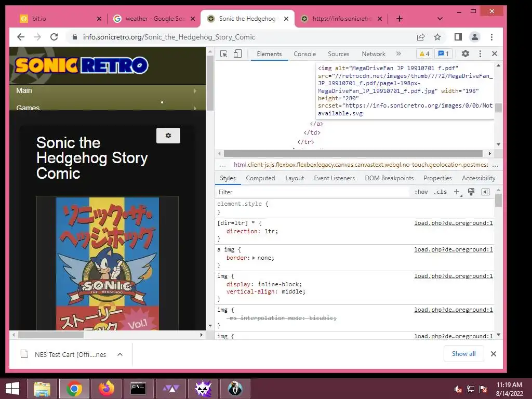Switch to the Sources tab
This screenshot has width=532, height=399.
338,54
